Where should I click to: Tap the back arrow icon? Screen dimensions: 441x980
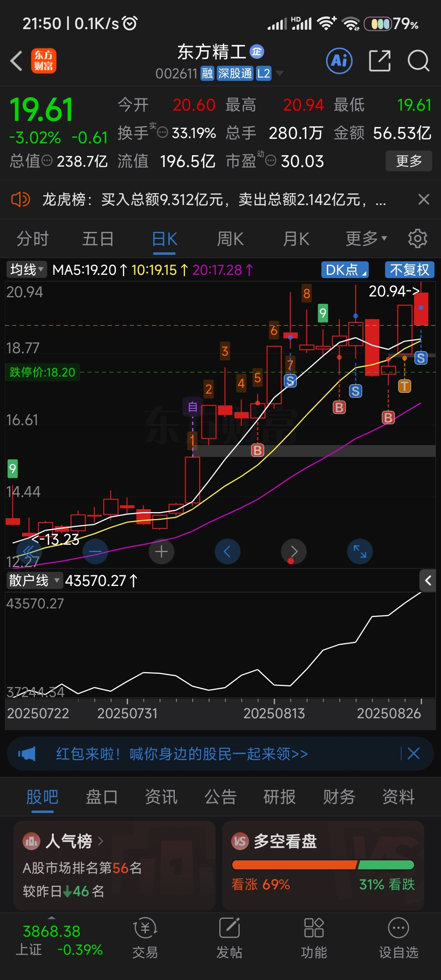pos(16,61)
